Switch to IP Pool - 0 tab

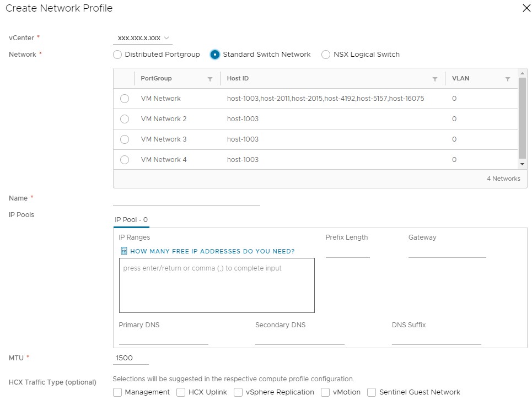(x=131, y=220)
